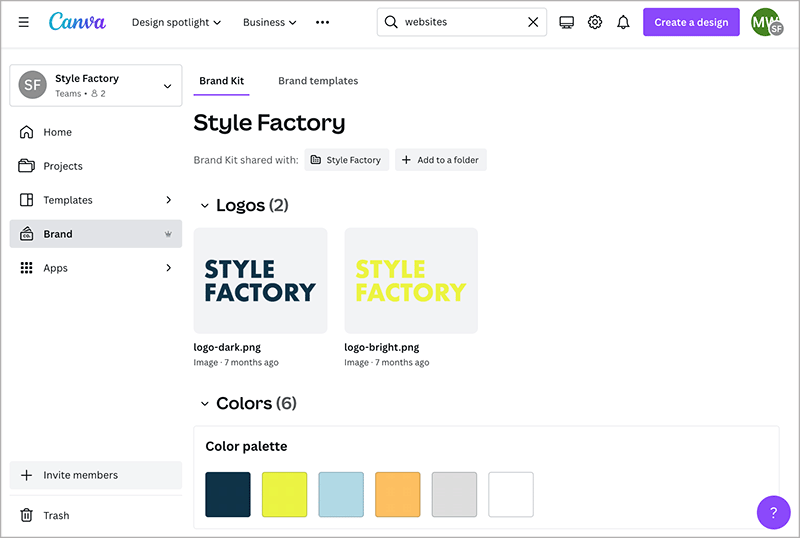The image size is (800, 538).
Task: Open Templates in the sidebar
Action: [95, 200]
